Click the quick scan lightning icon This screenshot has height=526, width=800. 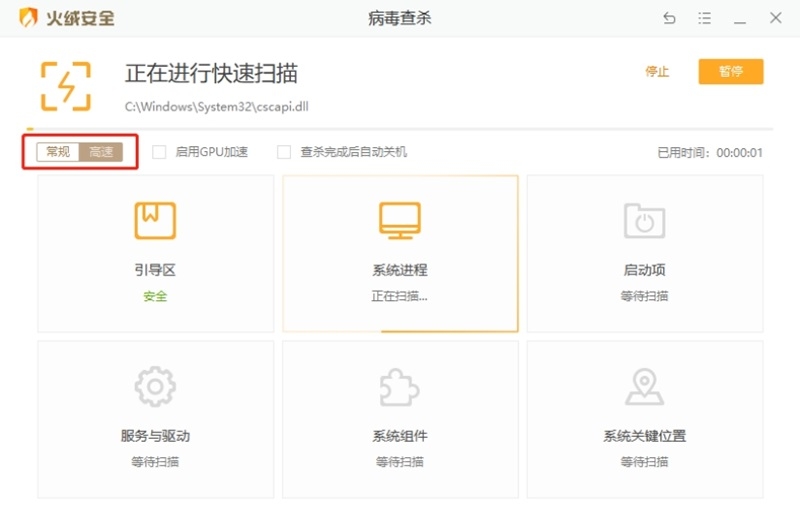tap(66, 86)
